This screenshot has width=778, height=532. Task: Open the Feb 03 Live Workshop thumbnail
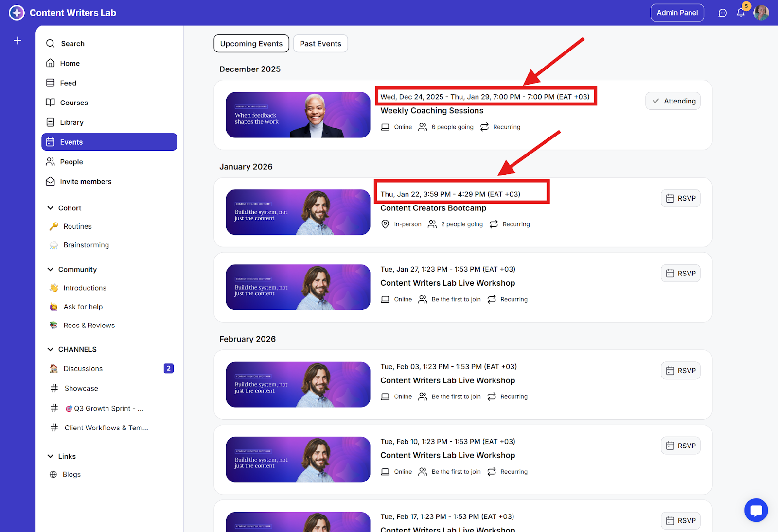click(298, 385)
